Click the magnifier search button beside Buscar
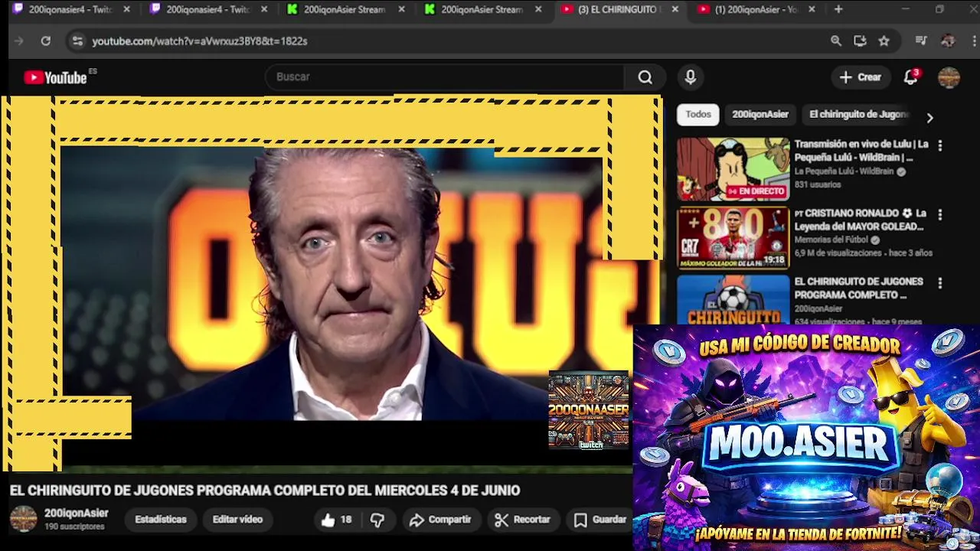Screen dimensions: 980x551 (x=645, y=77)
